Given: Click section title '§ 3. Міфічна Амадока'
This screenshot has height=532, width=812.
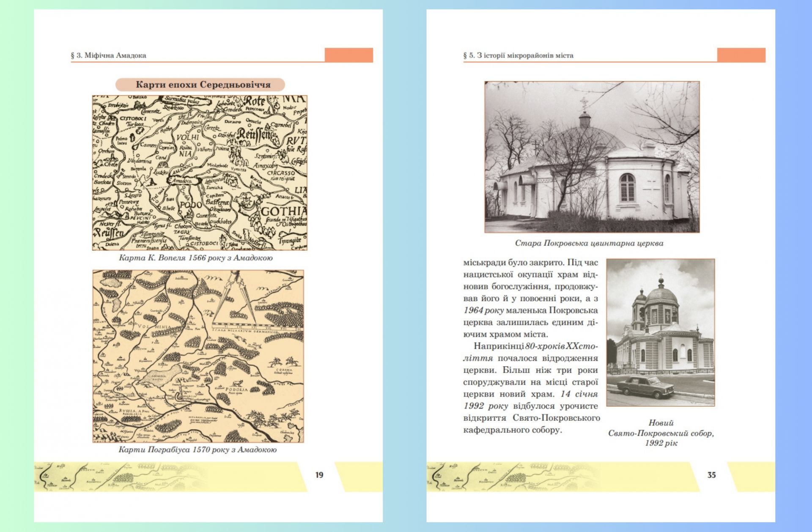Looking at the screenshot, I should tap(109, 55).
